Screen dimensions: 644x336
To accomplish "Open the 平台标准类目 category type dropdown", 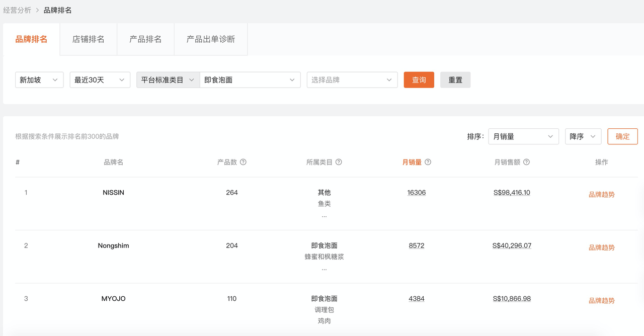I will pos(168,80).
